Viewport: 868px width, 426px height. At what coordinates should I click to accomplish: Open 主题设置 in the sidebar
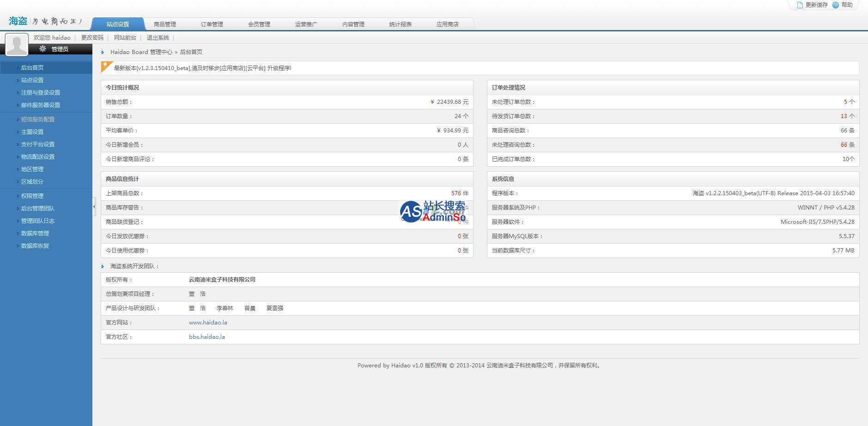pyautogui.click(x=32, y=132)
